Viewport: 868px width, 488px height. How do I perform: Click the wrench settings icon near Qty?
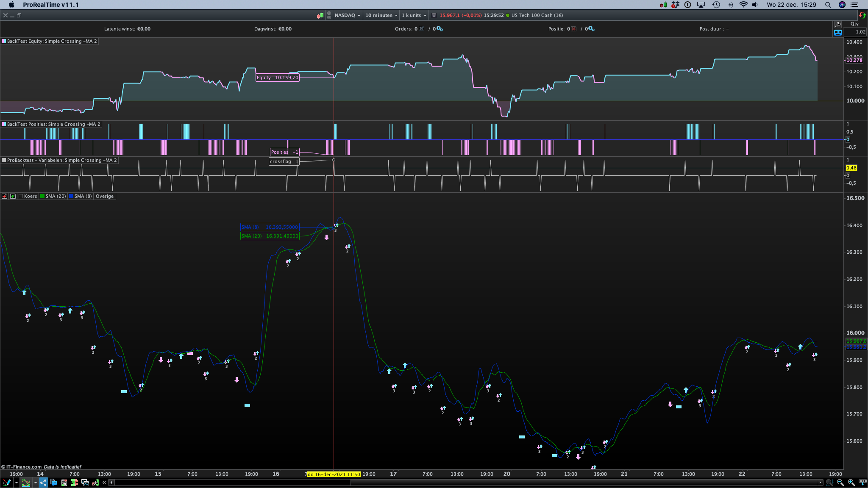click(838, 25)
